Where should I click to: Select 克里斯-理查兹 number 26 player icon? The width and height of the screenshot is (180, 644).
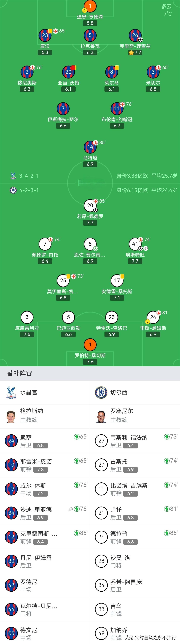click(135, 35)
